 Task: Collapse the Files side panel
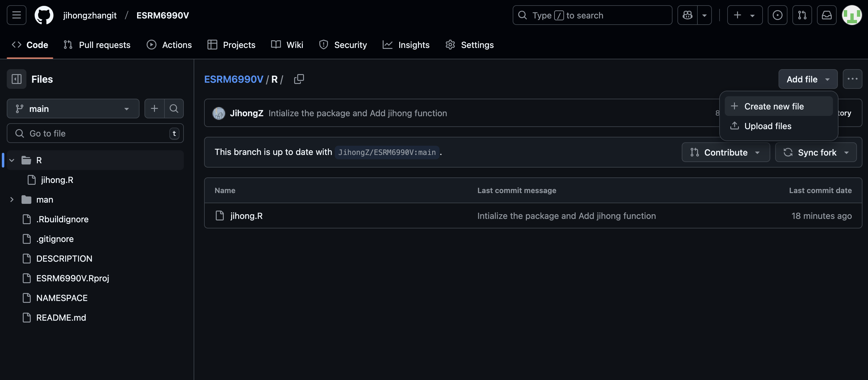(17, 79)
